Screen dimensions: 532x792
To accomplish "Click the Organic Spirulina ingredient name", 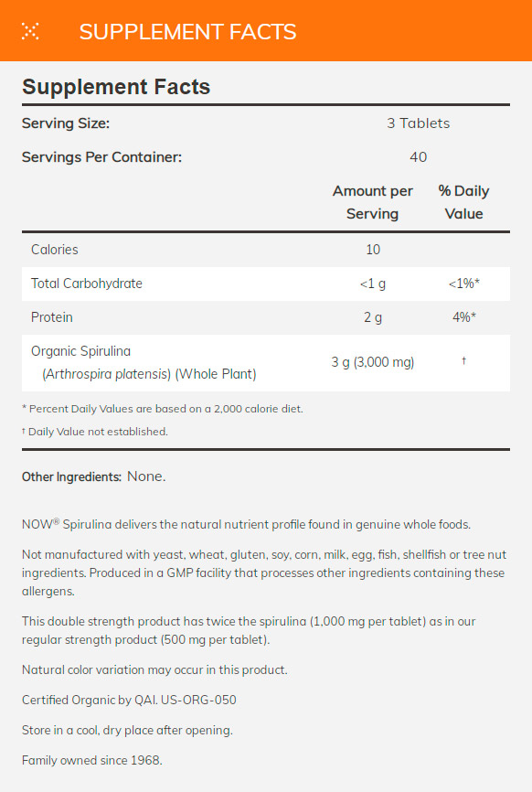I will pyautogui.click(x=80, y=351).
